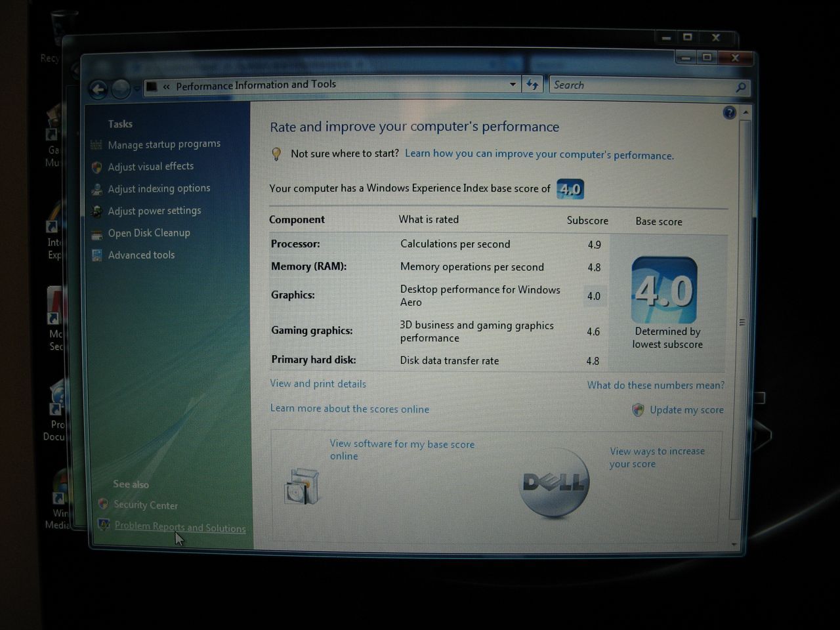Open Adjust indexing options task
Viewport: 840px width, 630px height.
coord(159,189)
